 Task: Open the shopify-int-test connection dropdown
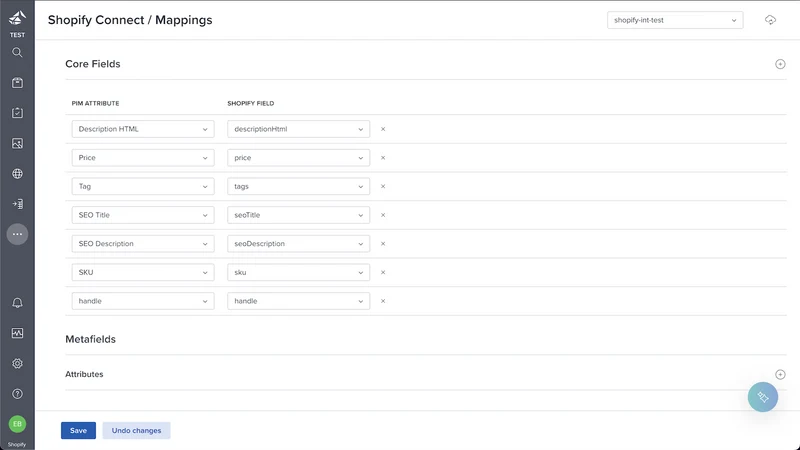[x=675, y=20]
